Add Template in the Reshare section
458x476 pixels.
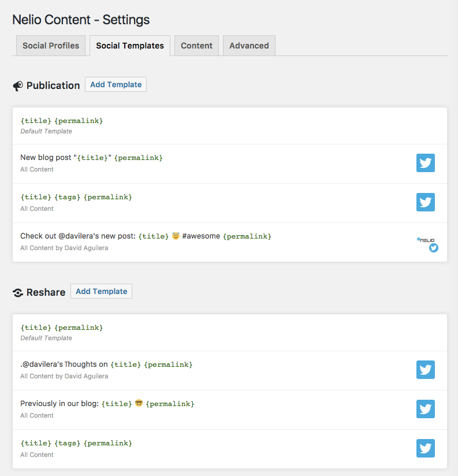tap(101, 291)
